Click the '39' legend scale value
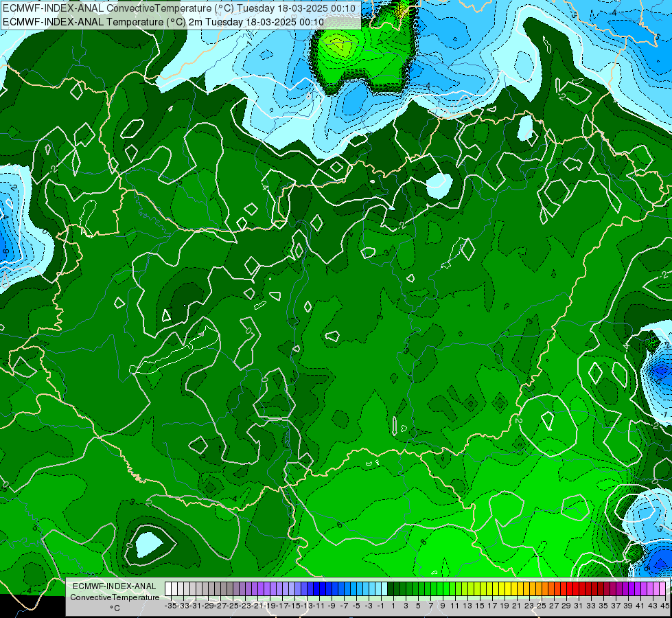Viewport: 672px width, 618px height. pos(628,606)
